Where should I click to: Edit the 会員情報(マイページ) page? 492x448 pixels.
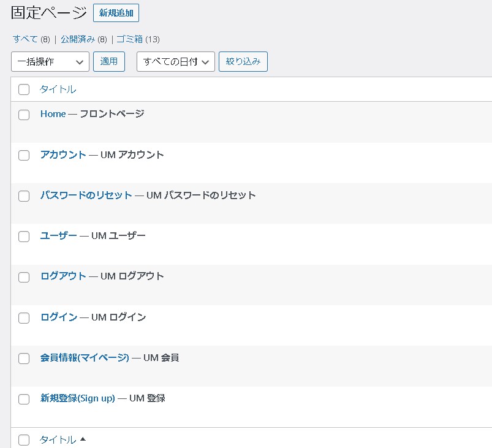tap(85, 357)
